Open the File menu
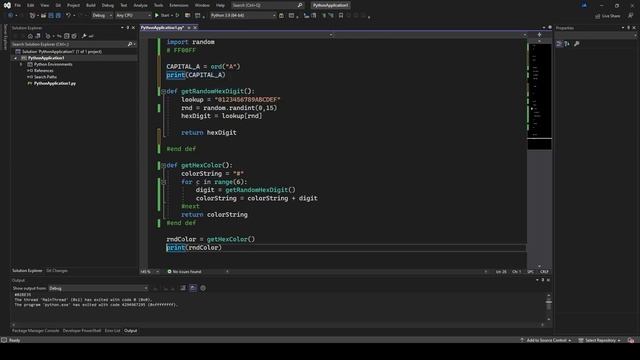The image size is (640, 360). click(x=18, y=5)
